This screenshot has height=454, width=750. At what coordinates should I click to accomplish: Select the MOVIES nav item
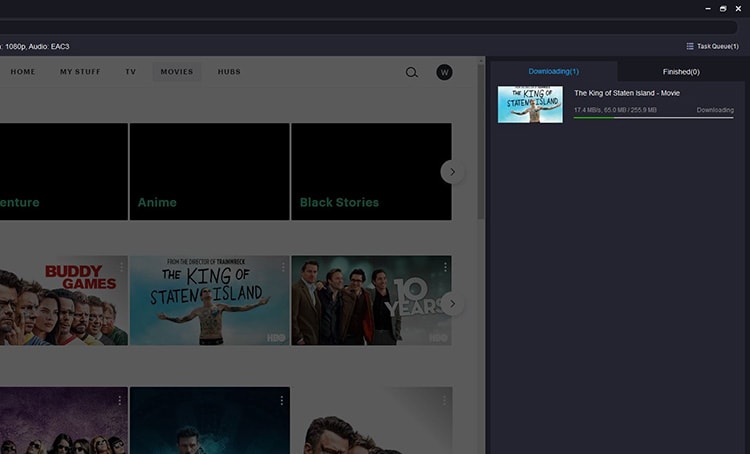tap(177, 72)
